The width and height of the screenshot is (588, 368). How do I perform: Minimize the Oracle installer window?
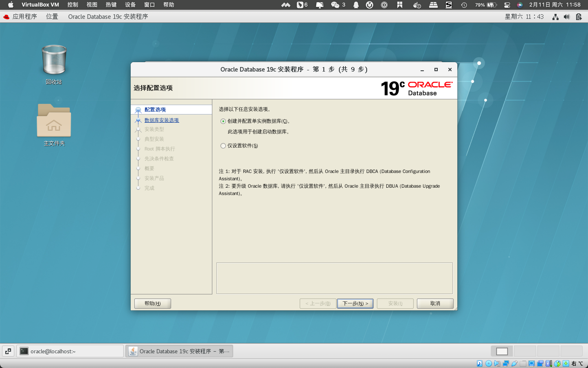pos(422,70)
